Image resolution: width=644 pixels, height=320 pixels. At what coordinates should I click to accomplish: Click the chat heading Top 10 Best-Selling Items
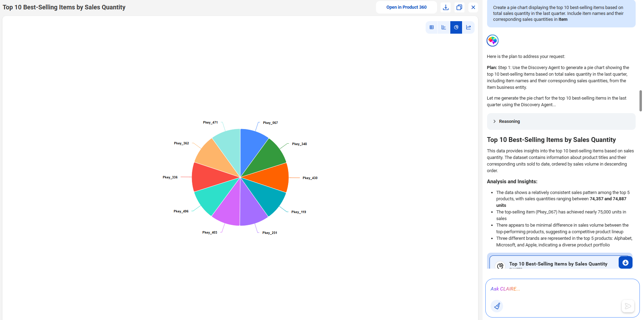551,140
